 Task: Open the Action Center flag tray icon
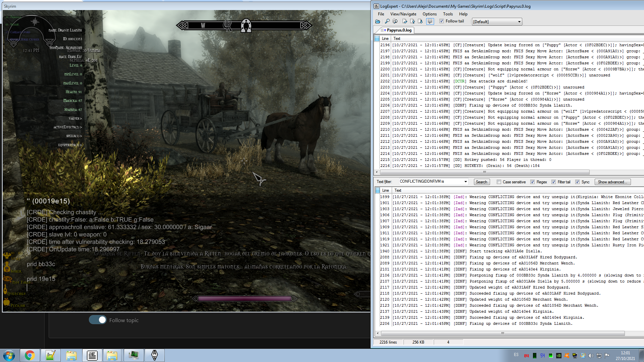607,356
